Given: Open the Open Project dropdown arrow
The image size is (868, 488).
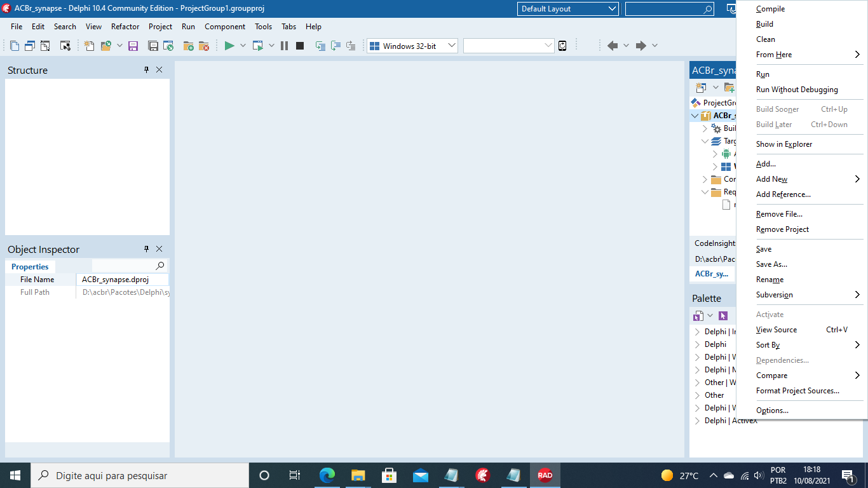Looking at the screenshot, I should 119,46.
